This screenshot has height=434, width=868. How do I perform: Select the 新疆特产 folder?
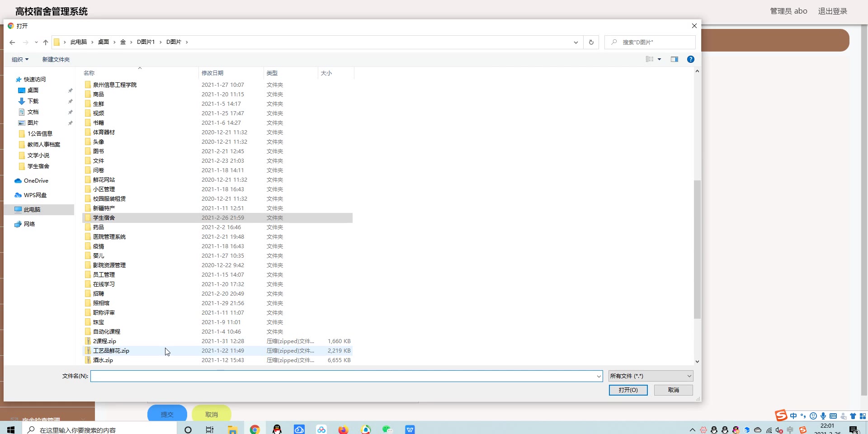217,208
